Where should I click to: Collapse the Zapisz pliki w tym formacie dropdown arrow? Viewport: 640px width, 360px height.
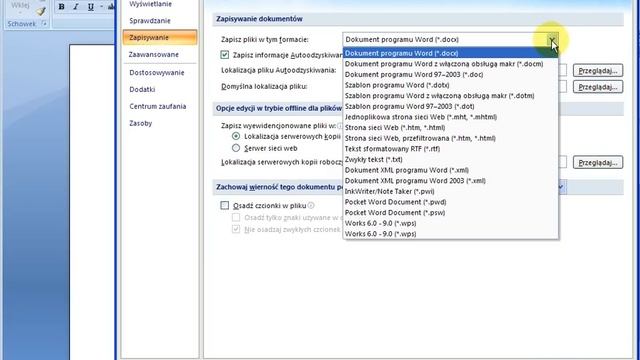click(552, 40)
